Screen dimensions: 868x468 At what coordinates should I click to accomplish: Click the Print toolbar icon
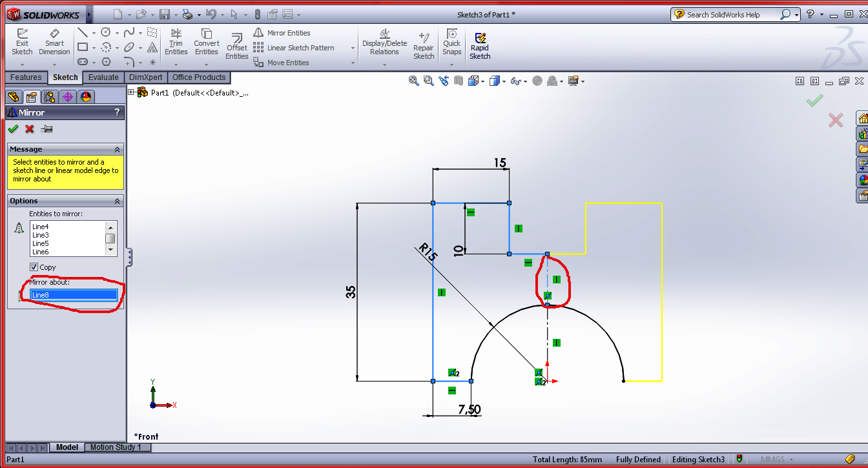[x=187, y=14]
